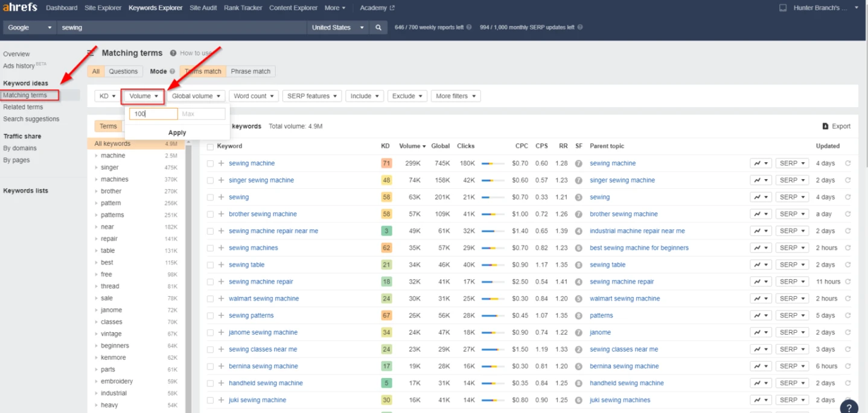Tick checkbox for 'sewing machine' row
Image resolution: width=868 pixels, height=413 pixels.
(x=210, y=163)
